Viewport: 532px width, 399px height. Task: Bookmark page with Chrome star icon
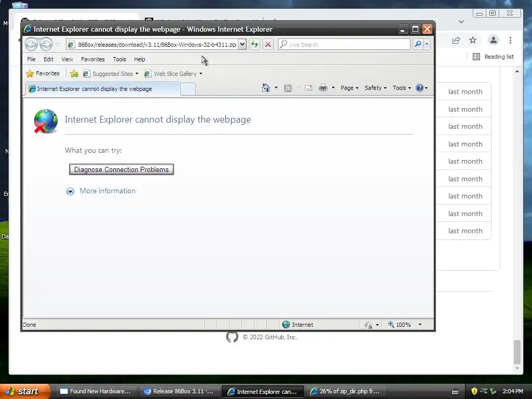[x=473, y=41]
